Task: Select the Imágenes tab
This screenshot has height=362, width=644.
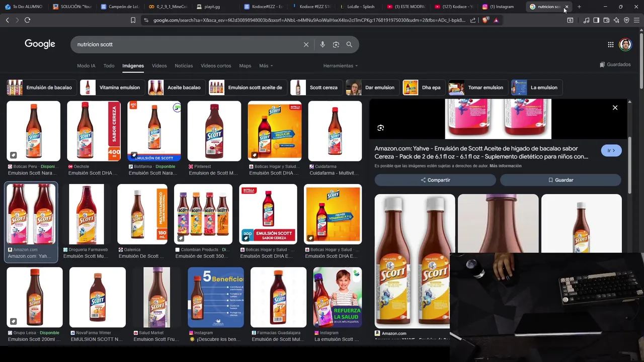Action: tap(133, 66)
